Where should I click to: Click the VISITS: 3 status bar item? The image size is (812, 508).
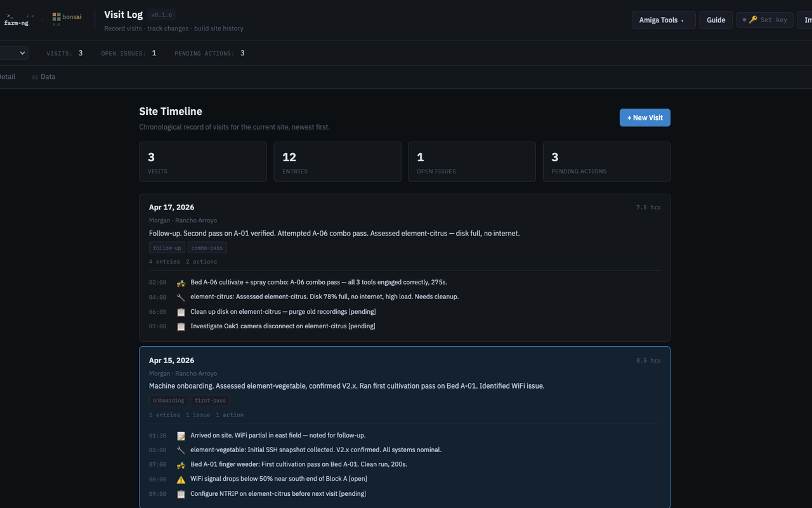[x=65, y=53]
